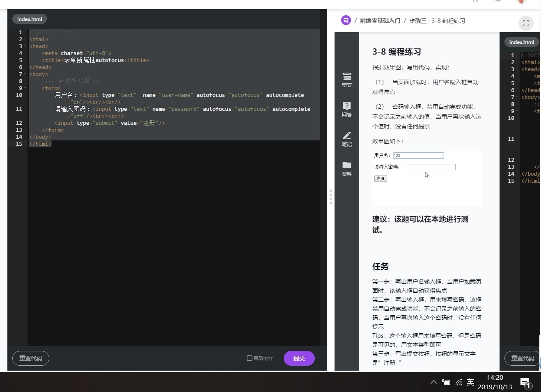Screen dimensions: 541x392
Task: Click the meta charset code line
Action: click(x=76, y=53)
